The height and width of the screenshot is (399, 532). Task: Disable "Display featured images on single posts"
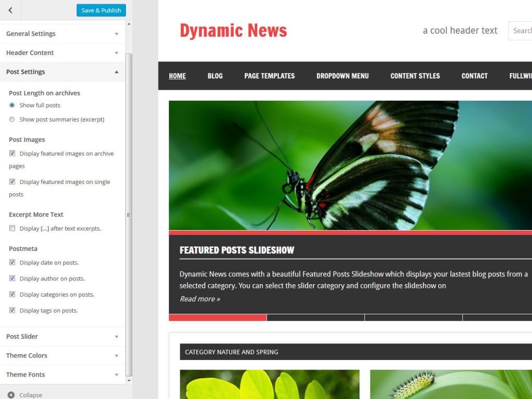(x=12, y=182)
